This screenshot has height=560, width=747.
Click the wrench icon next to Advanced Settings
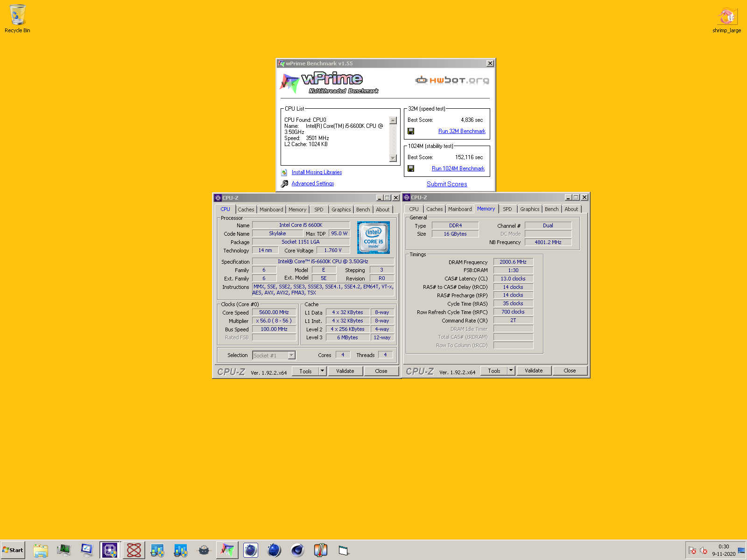click(284, 183)
